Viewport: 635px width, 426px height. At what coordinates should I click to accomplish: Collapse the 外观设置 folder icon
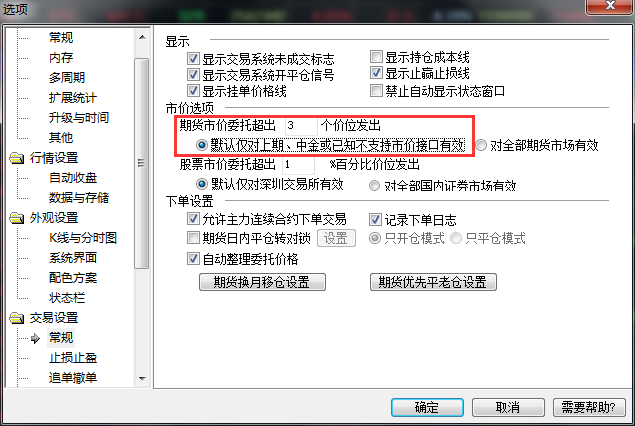point(17,218)
